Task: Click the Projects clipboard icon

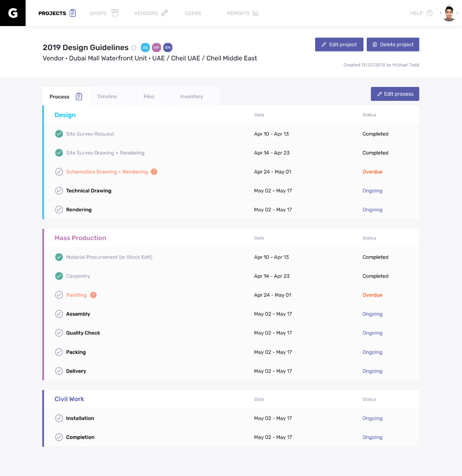Action: 73,13
